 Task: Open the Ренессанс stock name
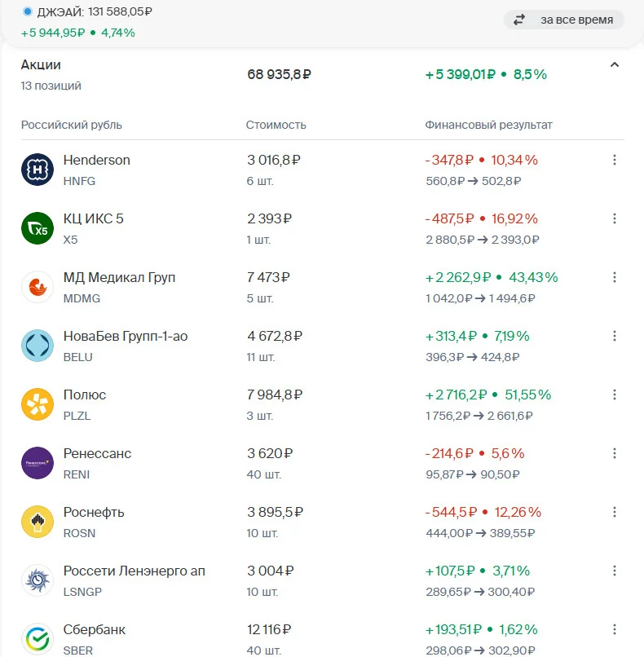97,453
